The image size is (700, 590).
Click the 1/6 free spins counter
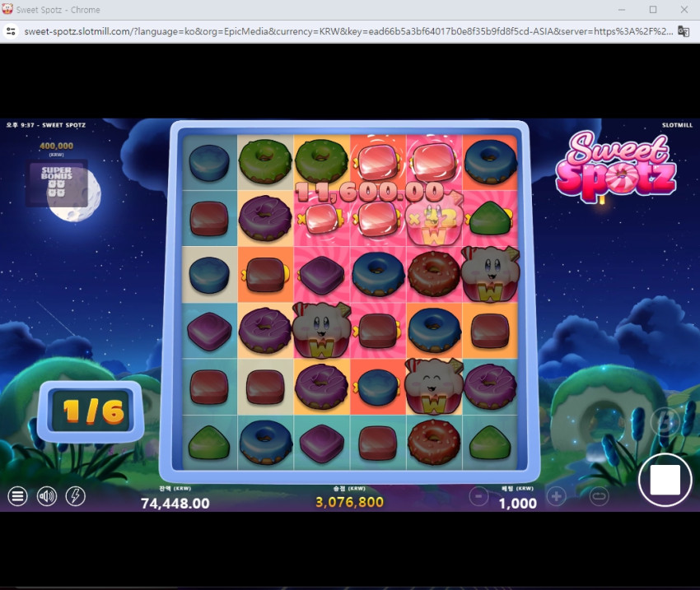[92, 411]
